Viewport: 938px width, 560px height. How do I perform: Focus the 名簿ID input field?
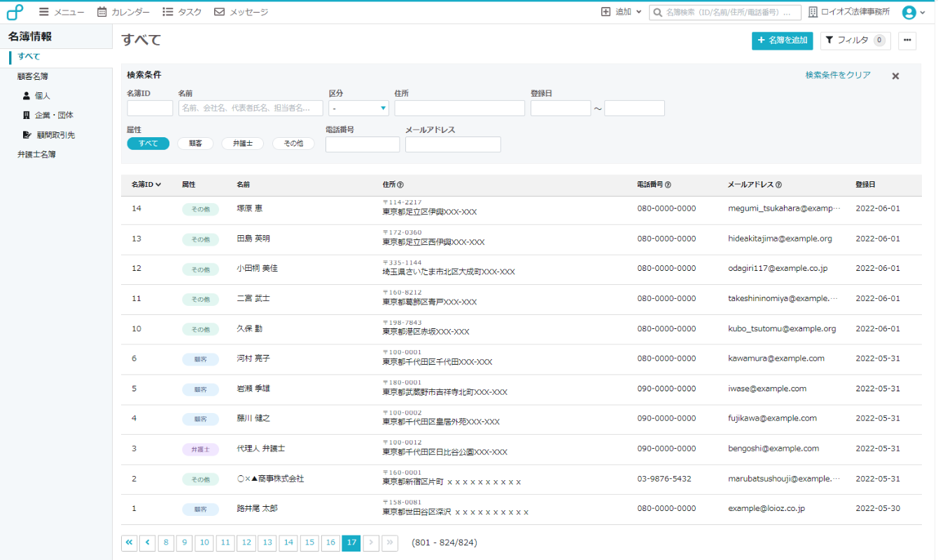coord(150,108)
